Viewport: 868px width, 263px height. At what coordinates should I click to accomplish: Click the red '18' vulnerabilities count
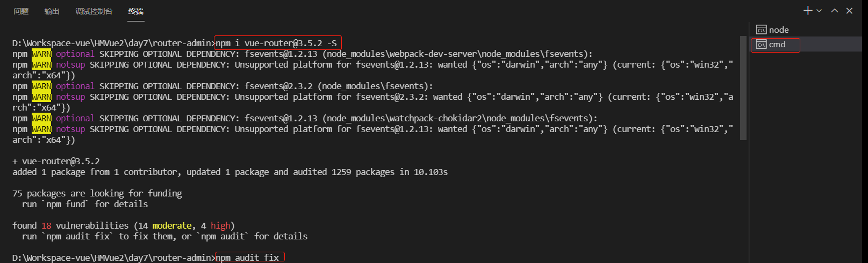(x=46, y=226)
